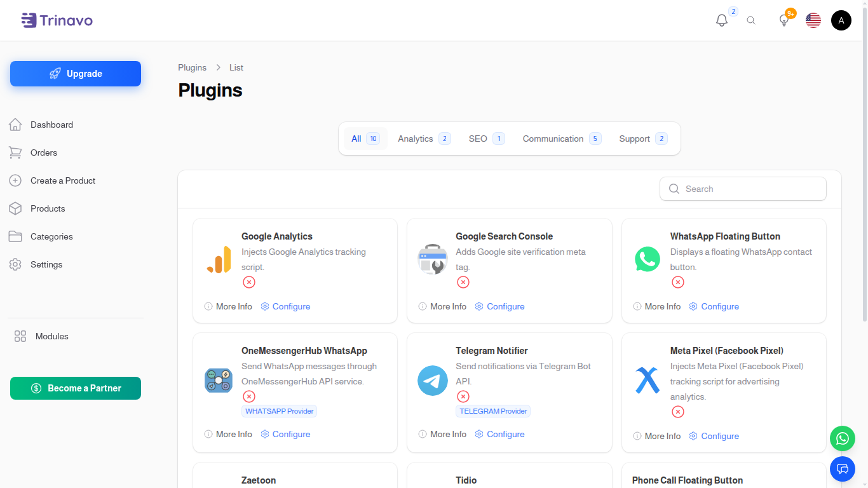Open Settings from the sidebar
This screenshot has width=868, height=488.
76,264
